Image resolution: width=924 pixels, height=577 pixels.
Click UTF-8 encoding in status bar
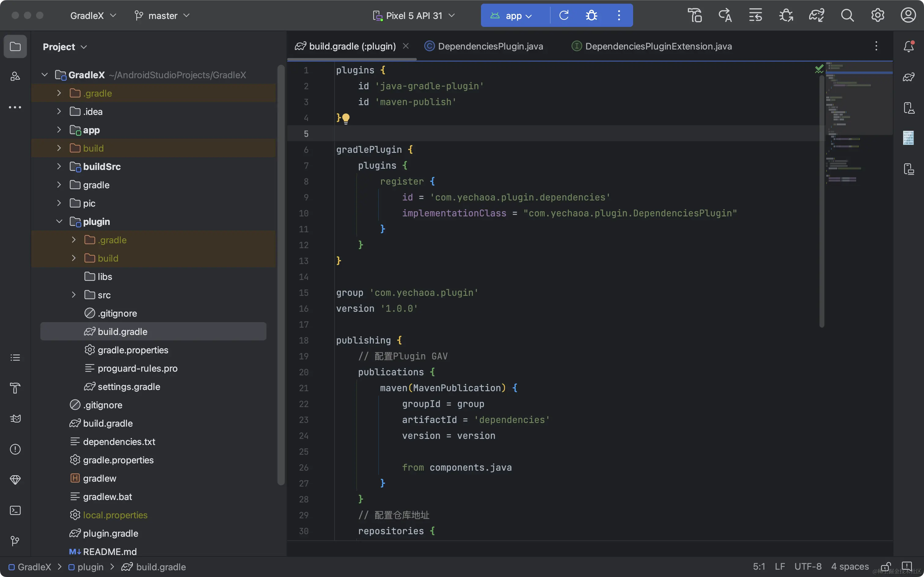click(808, 567)
